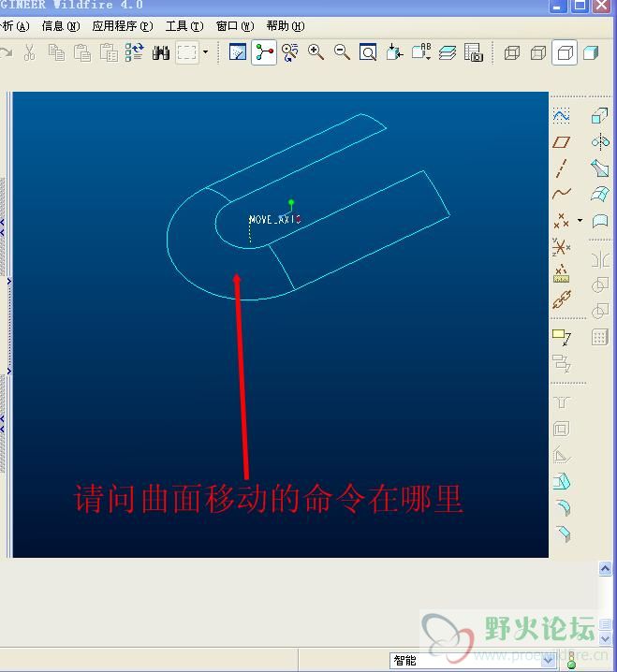Click message area scroll down arrow

(x=605, y=638)
